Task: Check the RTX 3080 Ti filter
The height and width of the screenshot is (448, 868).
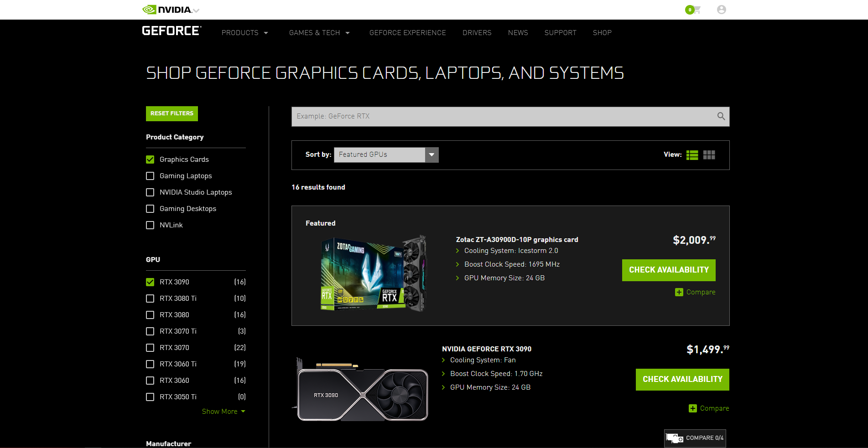Action: [x=150, y=299]
